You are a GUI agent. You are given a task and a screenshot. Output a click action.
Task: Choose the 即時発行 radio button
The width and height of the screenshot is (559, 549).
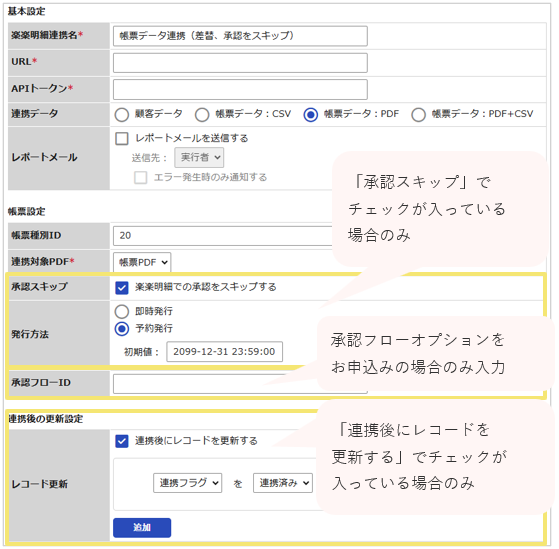pyautogui.click(x=122, y=311)
